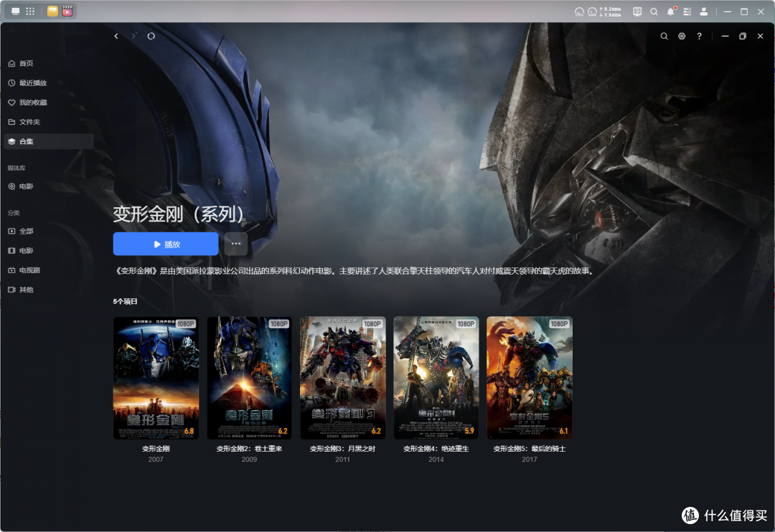Click the desktop icon in system top bar
Screen dimensions: 775x532
16,11
